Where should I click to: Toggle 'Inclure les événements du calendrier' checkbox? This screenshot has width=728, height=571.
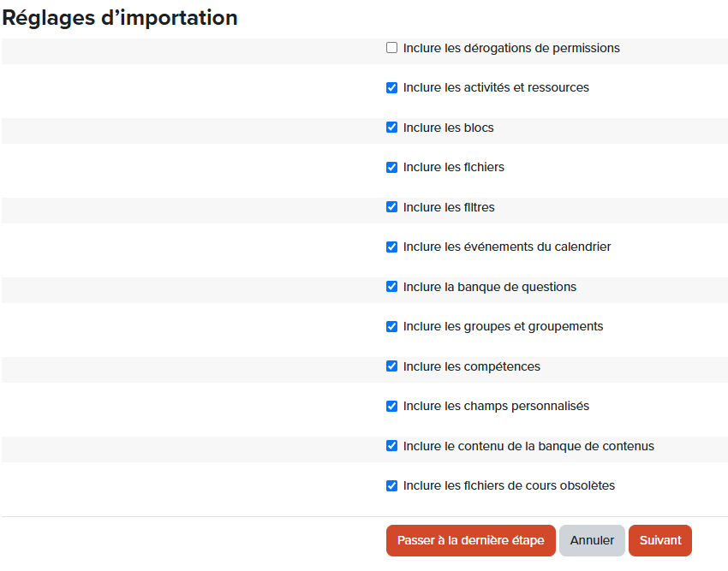coord(392,247)
